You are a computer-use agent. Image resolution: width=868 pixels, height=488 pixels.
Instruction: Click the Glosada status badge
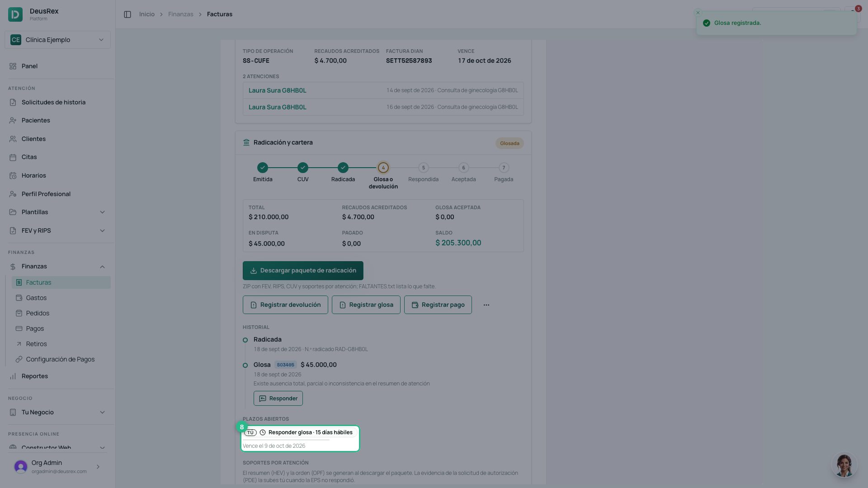tap(509, 144)
